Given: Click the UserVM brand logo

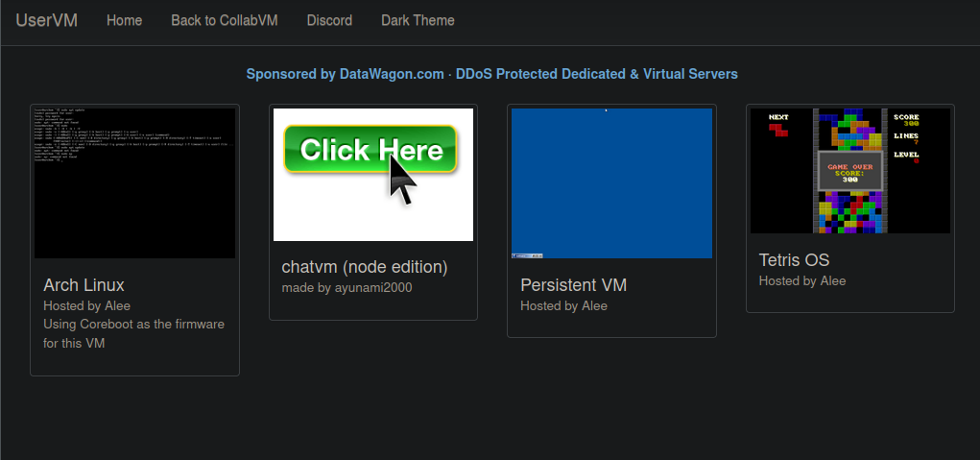Looking at the screenshot, I should pyautogui.click(x=46, y=20).
